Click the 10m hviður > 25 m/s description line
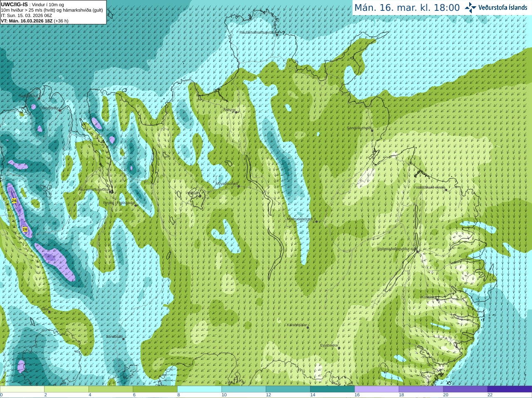This screenshot has height=398, width=532. pos(52,10)
